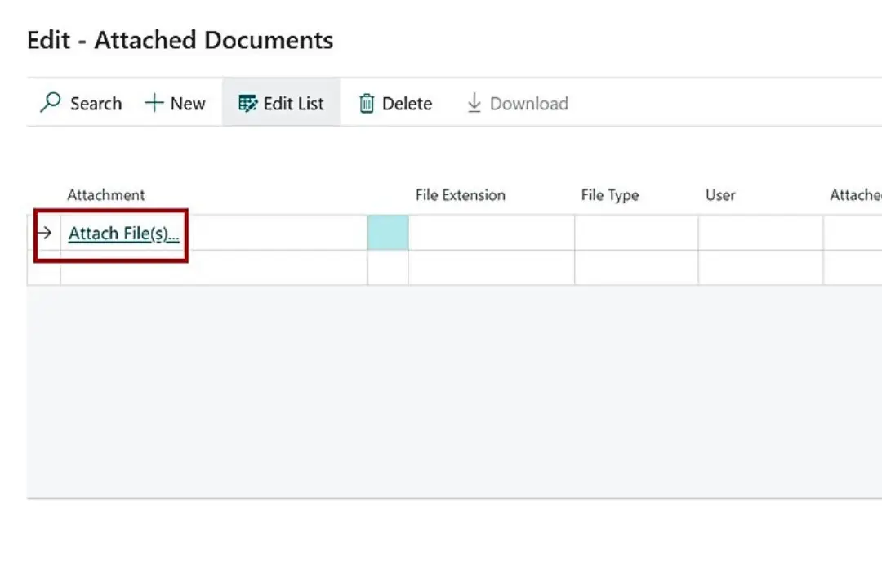Click the Search magnifier icon

(x=51, y=102)
